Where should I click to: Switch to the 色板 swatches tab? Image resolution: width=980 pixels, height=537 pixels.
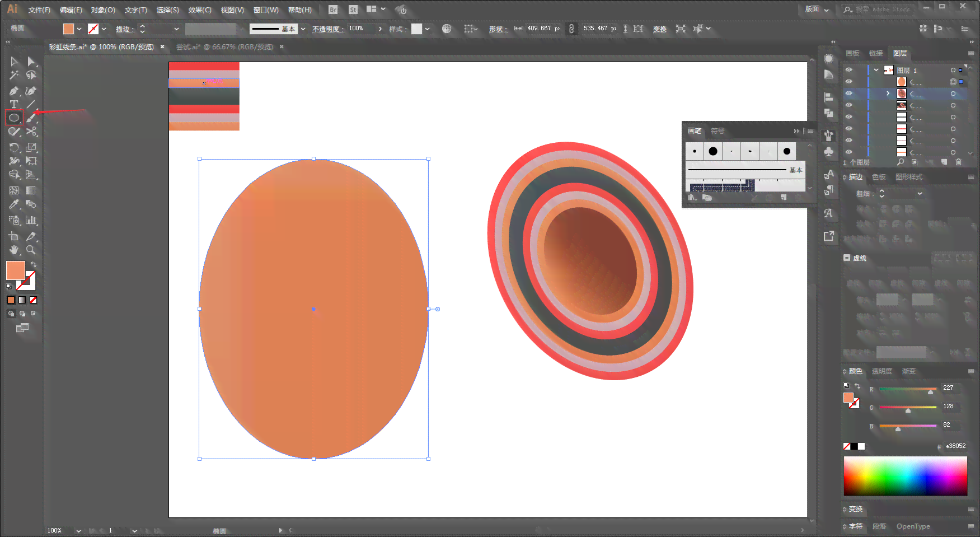[x=879, y=177]
